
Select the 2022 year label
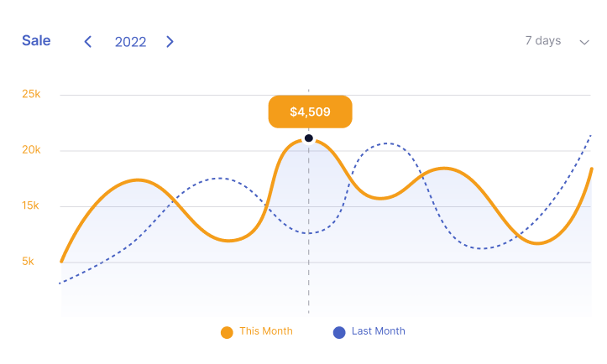coord(130,42)
